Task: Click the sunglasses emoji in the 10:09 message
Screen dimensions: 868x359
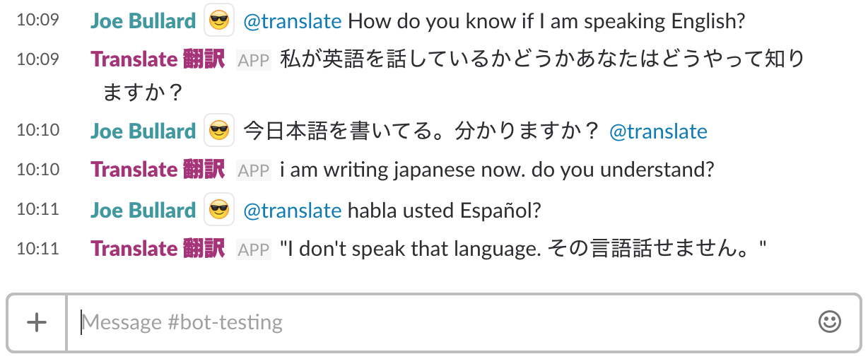Action: [219, 21]
